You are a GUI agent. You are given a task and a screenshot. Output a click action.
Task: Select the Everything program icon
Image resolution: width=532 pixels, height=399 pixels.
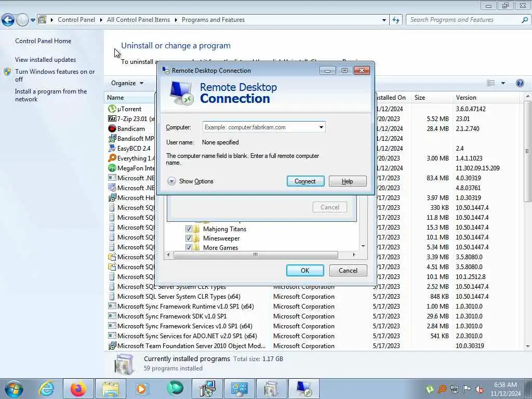(x=112, y=158)
